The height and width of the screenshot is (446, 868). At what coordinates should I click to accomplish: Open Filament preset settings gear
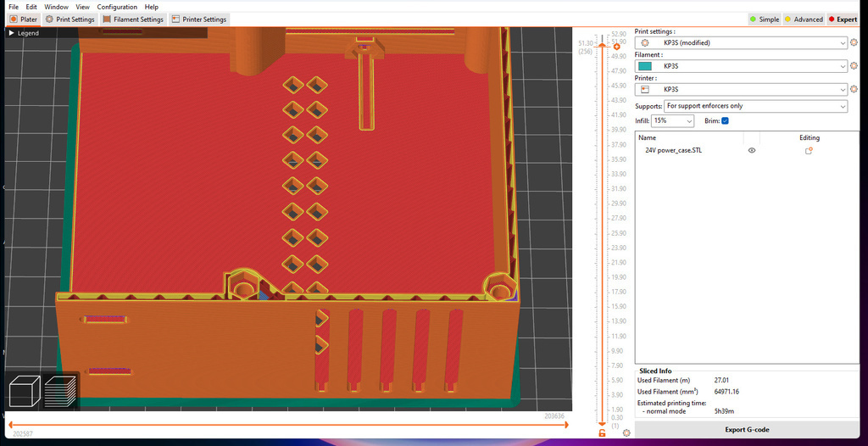point(854,66)
